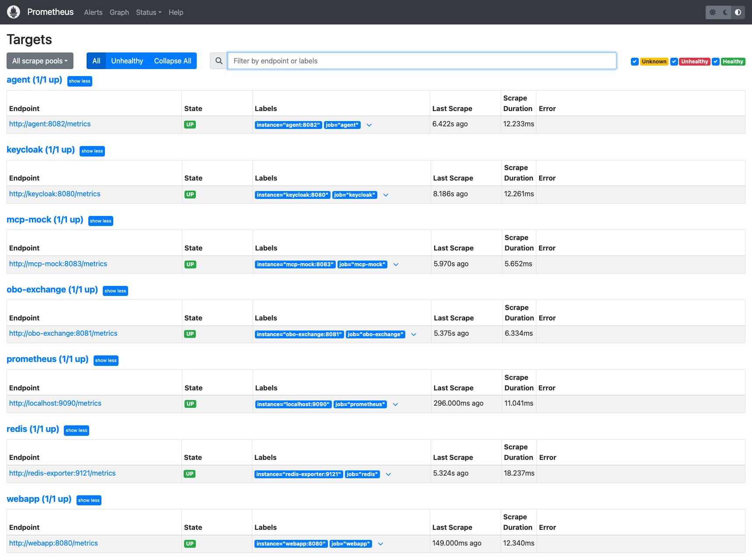Click the instance="webapp:8080" label badge

(291, 544)
